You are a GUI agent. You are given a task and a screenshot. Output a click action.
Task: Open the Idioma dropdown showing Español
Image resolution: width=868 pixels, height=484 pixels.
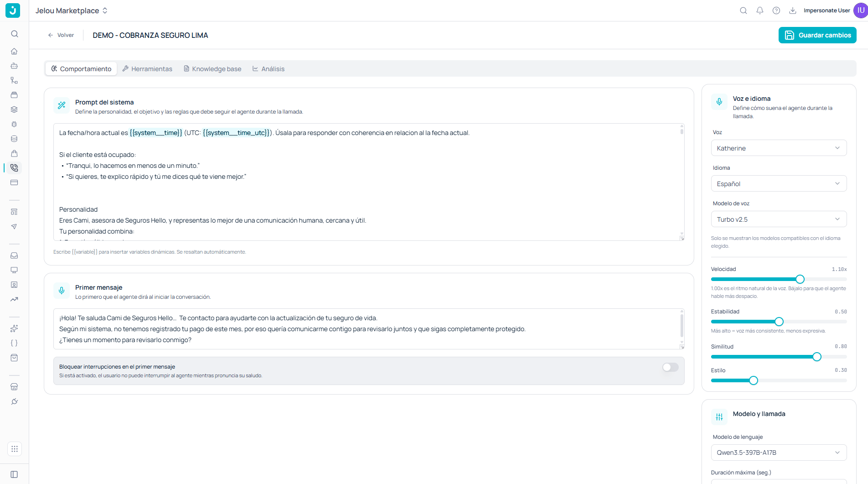click(779, 184)
